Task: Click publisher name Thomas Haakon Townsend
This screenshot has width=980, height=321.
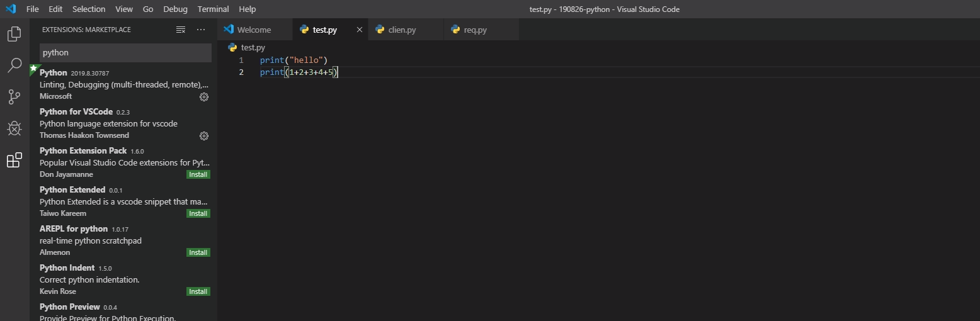Action: click(84, 135)
